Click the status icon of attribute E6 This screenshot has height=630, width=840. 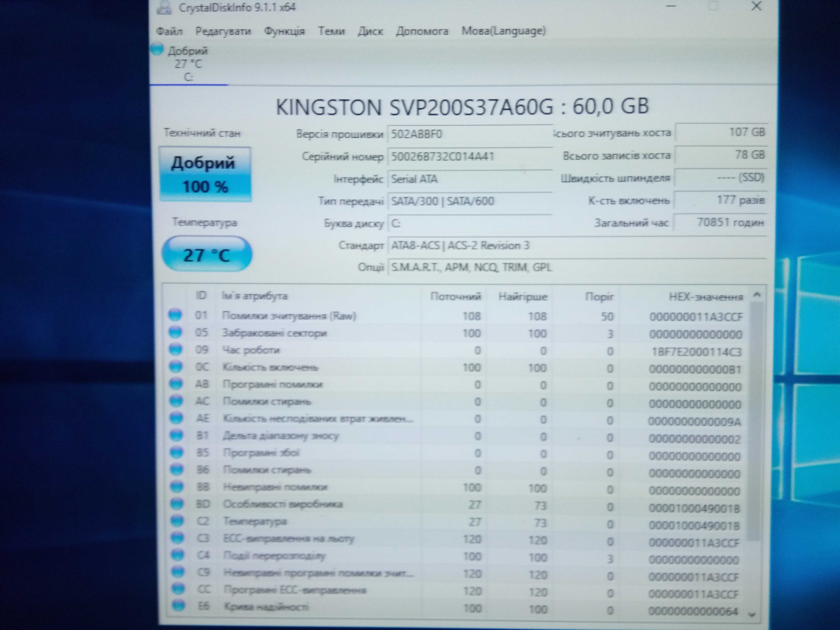point(178,605)
